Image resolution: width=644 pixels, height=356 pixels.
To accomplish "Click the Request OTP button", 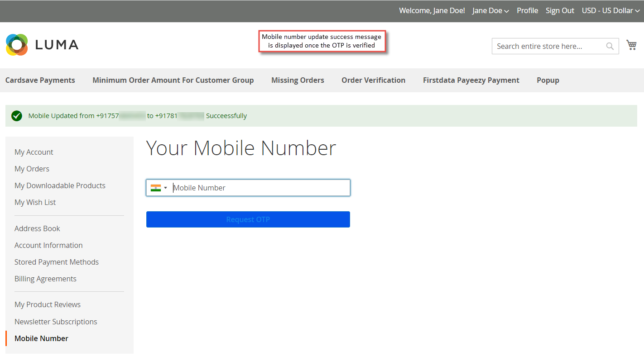I will coord(248,219).
